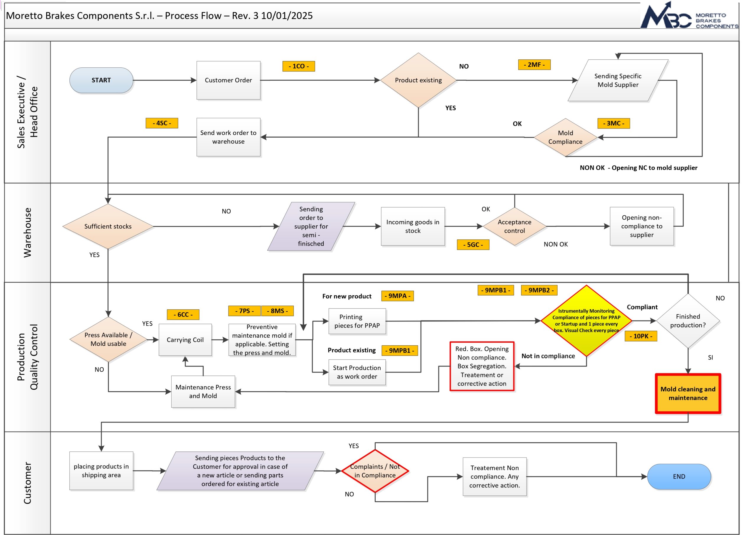Select the 'Finished production?' diamond
The image size is (756, 535).
click(x=688, y=321)
